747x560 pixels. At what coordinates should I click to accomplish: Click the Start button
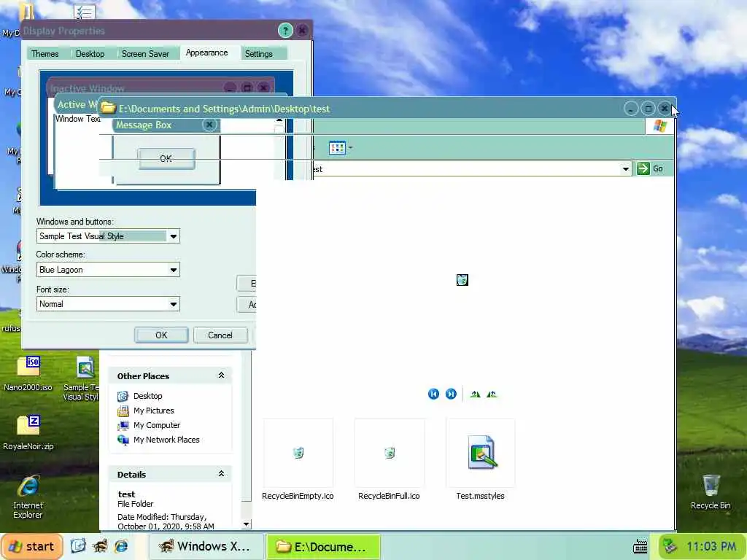click(32, 547)
